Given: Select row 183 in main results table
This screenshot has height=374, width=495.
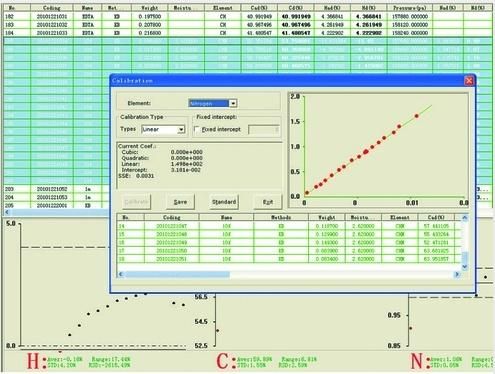Looking at the screenshot, I should click(248, 25).
